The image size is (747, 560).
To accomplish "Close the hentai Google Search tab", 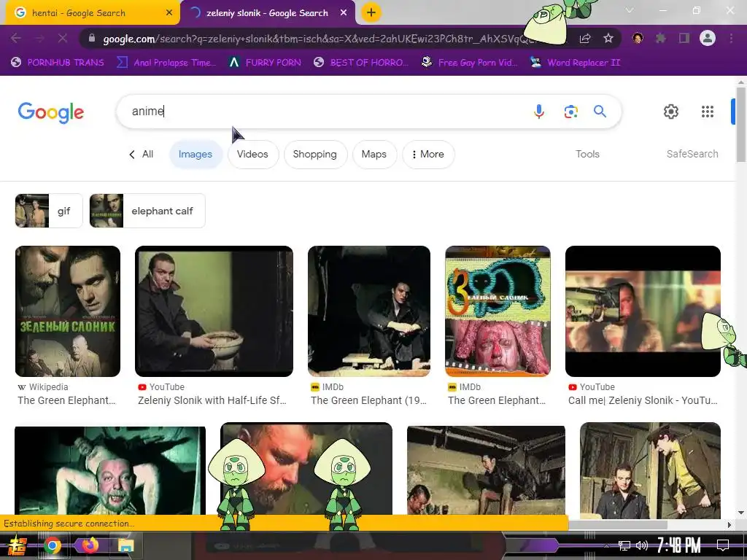I will pos(169,13).
